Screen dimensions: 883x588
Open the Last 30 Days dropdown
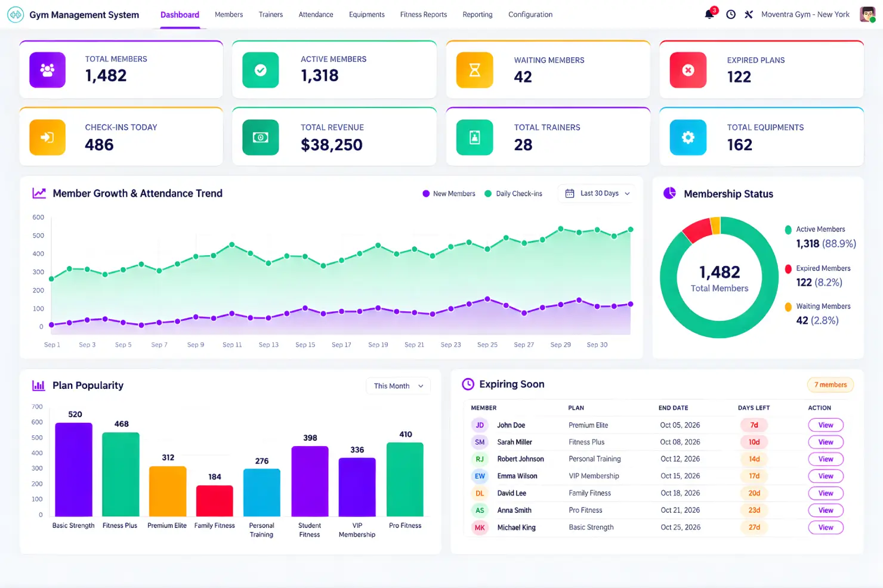597,193
